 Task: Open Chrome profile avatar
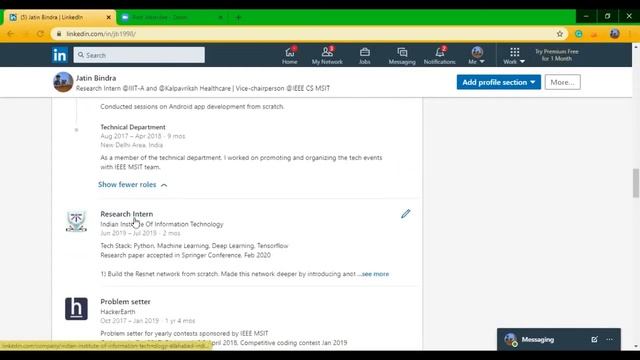coord(614,34)
